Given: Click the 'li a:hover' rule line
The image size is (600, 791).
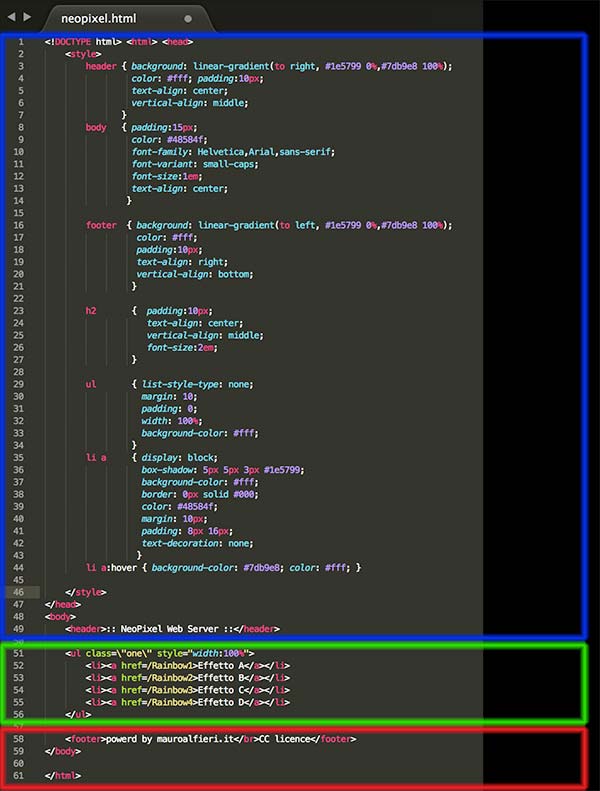Looking at the screenshot, I should pyautogui.click(x=223, y=568).
